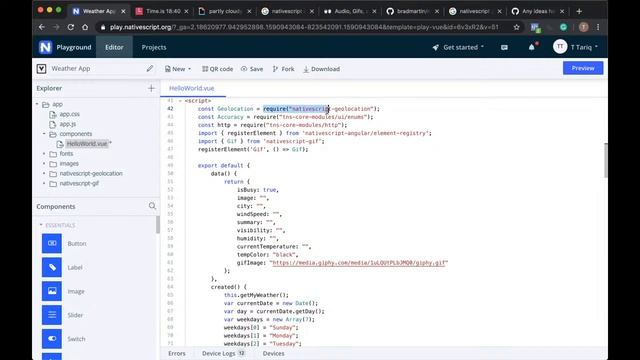Reload the browser page
This screenshot has width=640, height=360.
tap(71, 27)
